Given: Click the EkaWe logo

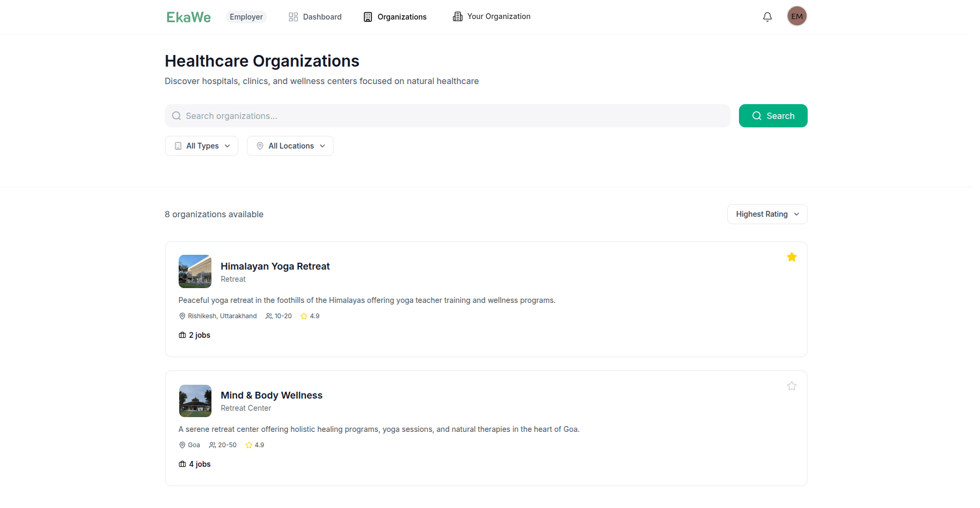Looking at the screenshot, I should pyautogui.click(x=188, y=16).
